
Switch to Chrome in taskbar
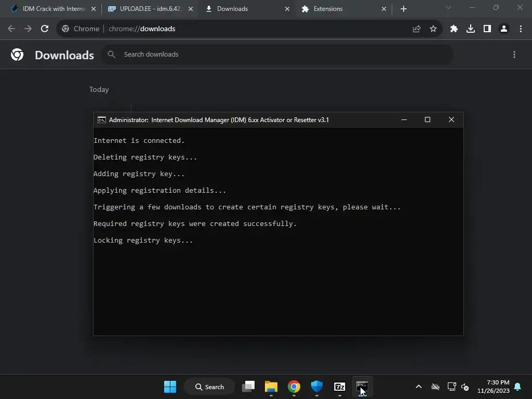pos(294,387)
